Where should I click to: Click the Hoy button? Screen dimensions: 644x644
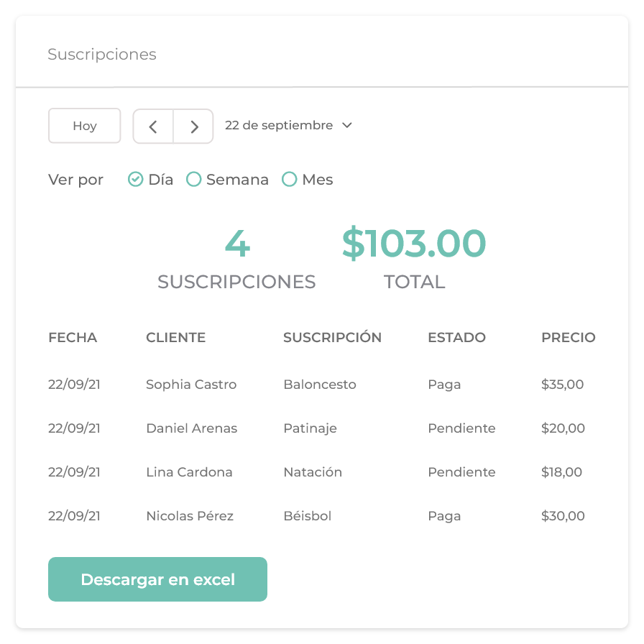pyautogui.click(x=84, y=126)
